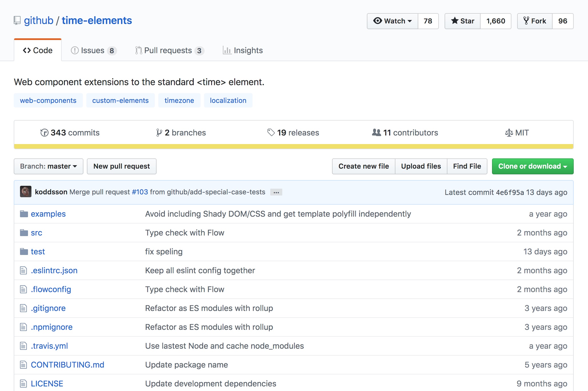The width and height of the screenshot is (588, 391).
Task: Open the time-elements repository link
Action: (97, 21)
